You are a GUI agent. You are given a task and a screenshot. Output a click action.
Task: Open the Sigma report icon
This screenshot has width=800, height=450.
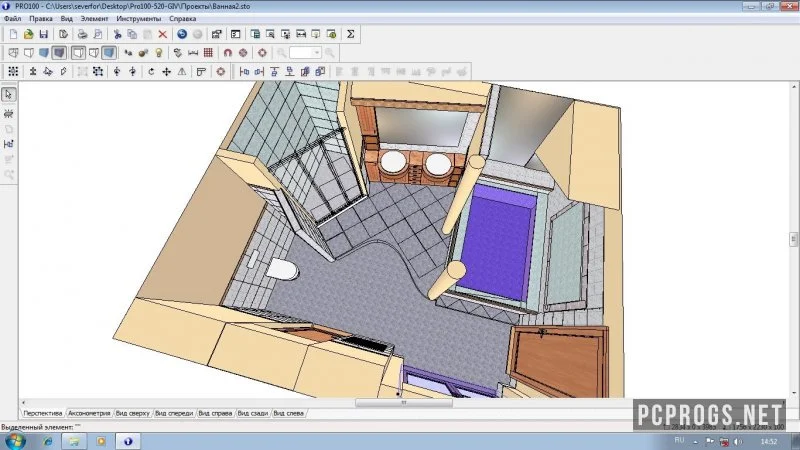(x=351, y=34)
